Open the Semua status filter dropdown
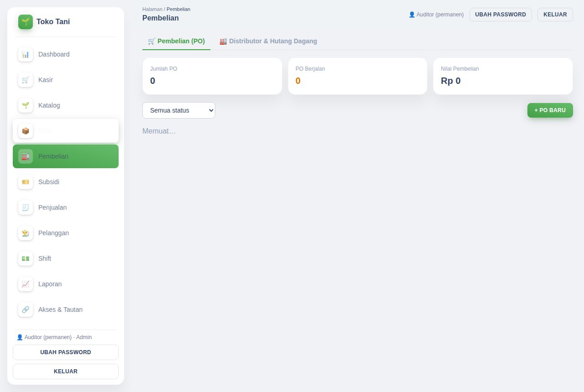Screen dimensions: 584x392 (x=179, y=110)
